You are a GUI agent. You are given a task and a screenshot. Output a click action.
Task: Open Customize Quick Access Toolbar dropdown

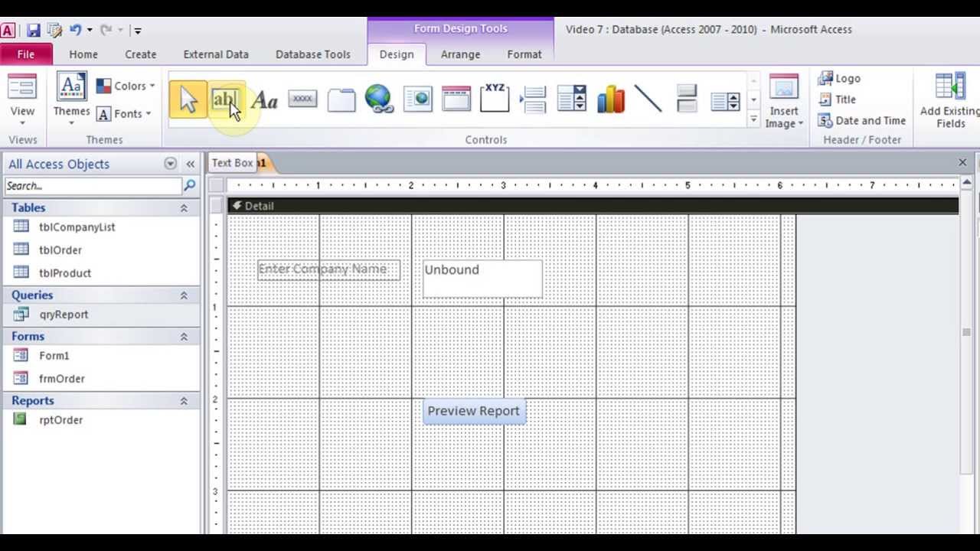coord(137,31)
